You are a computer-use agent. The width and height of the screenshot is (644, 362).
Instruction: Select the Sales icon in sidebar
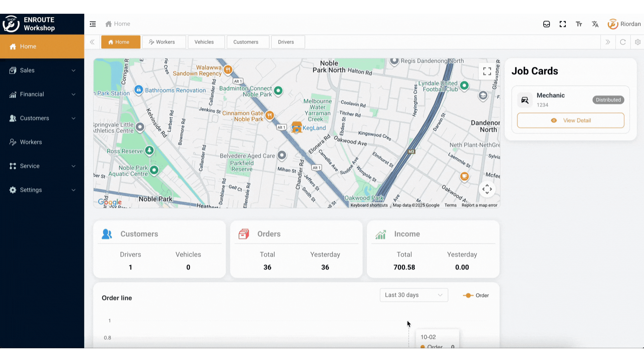13,70
